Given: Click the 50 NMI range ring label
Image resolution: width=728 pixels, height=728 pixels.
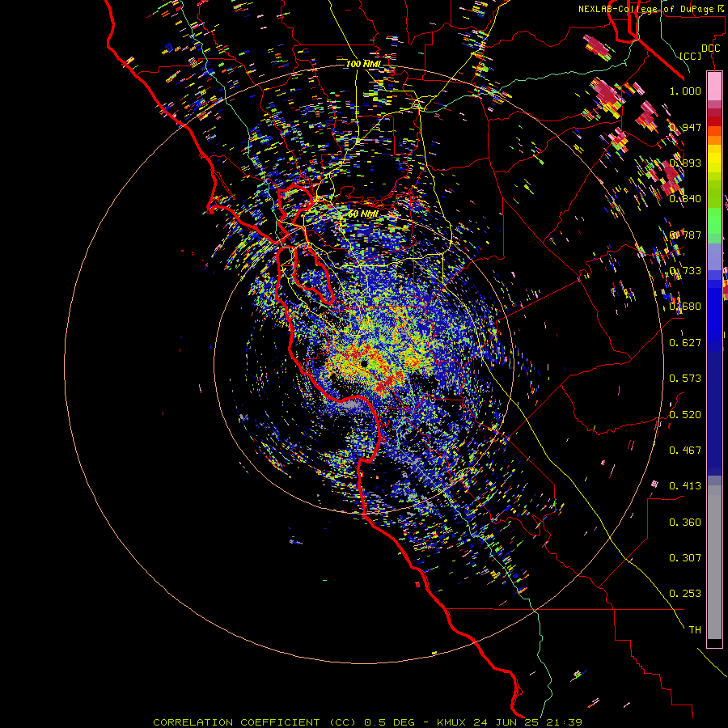Looking at the screenshot, I should click(363, 214).
